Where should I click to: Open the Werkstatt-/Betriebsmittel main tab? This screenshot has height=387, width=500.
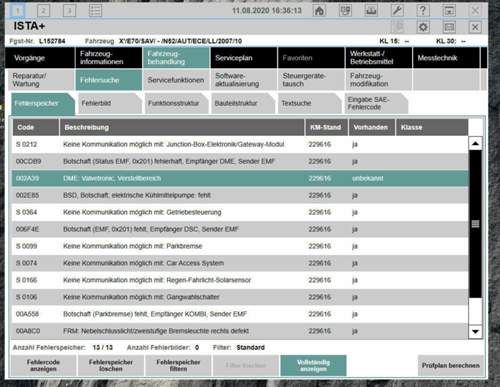coord(379,58)
